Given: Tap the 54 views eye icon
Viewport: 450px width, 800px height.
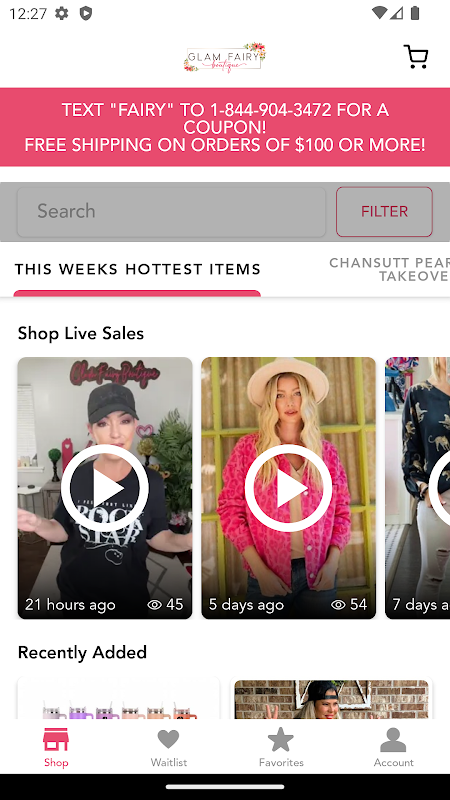Looking at the screenshot, I should (338, 605).
